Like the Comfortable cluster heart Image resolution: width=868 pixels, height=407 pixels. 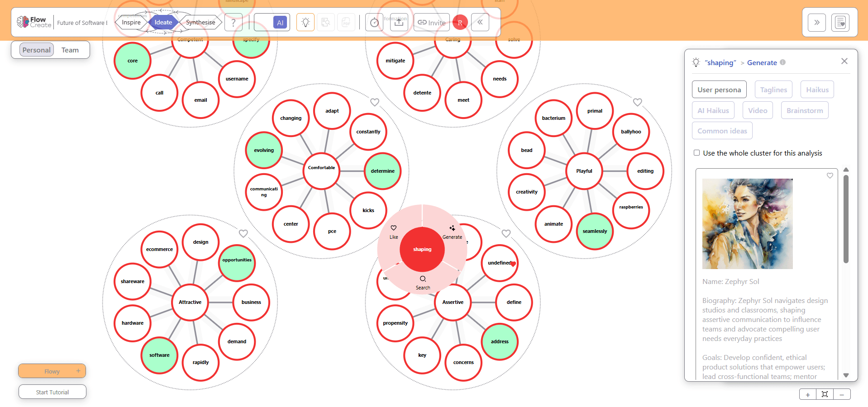(x=375, y=102)
